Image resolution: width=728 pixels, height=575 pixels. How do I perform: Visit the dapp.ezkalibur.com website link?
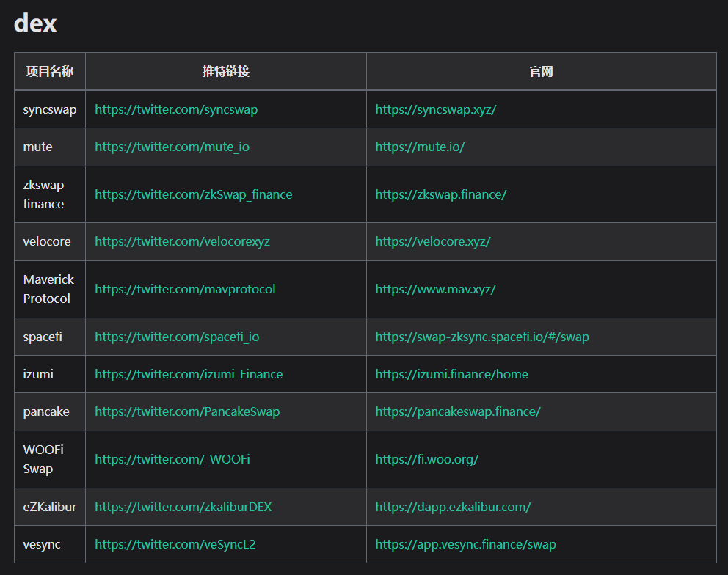pyautogui.click(x=453, y=508)
